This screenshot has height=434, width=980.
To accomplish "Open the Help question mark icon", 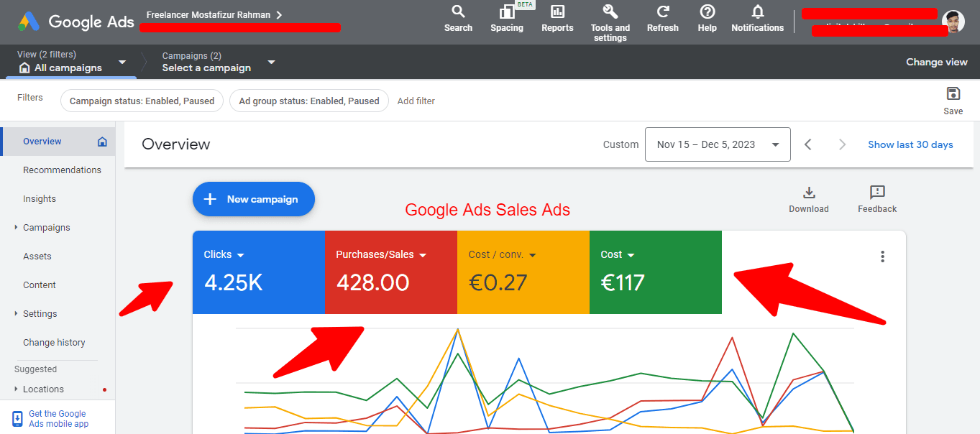I will pyautogui.click(x=707, y=12).
